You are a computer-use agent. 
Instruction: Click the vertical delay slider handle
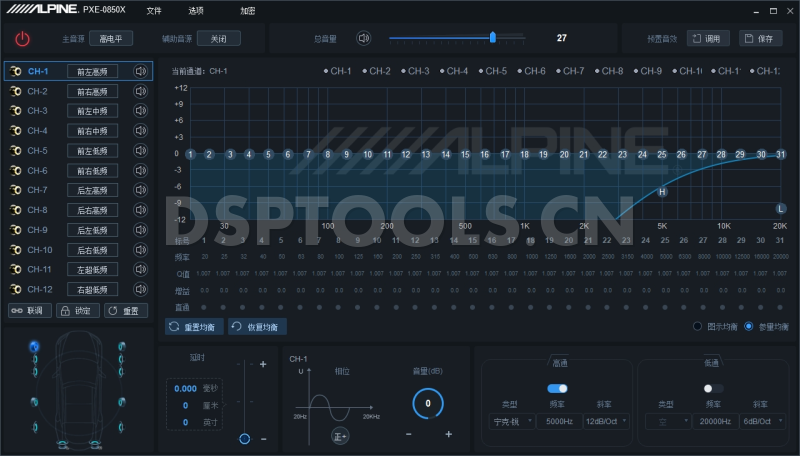coord(244,439)
